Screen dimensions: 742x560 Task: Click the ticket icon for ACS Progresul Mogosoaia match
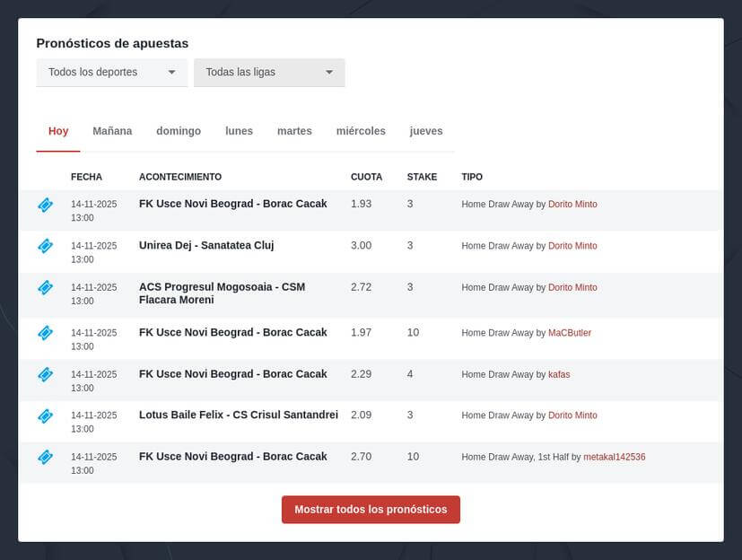(x=45, y=287)
